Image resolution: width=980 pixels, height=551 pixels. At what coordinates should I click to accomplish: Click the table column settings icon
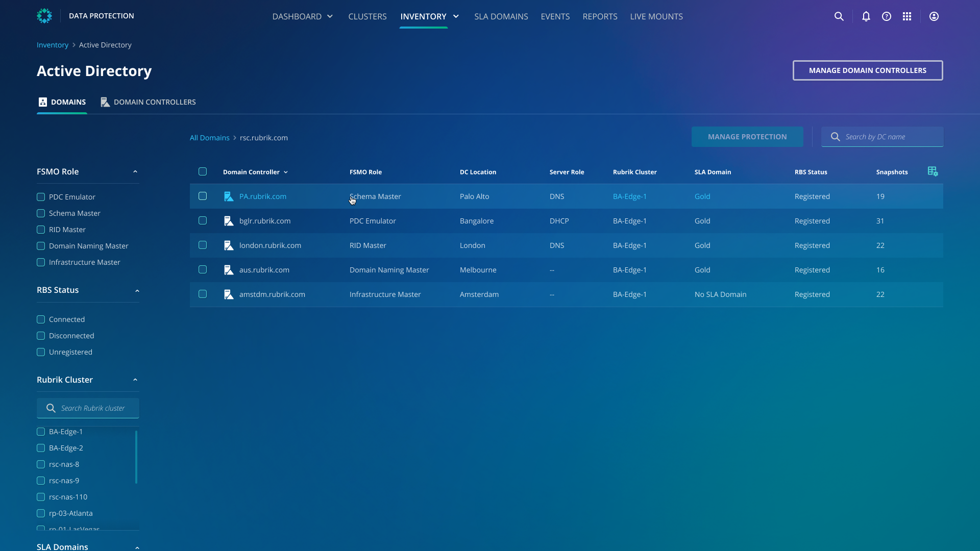pyautogui.click(x=933, y=171)
